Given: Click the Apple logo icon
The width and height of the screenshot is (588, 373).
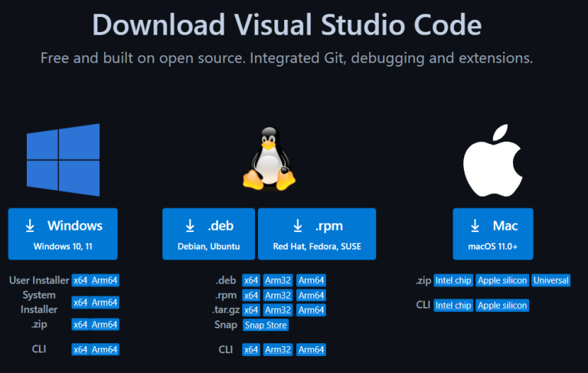Looking at the screenshot, I should tap(494, 159).
